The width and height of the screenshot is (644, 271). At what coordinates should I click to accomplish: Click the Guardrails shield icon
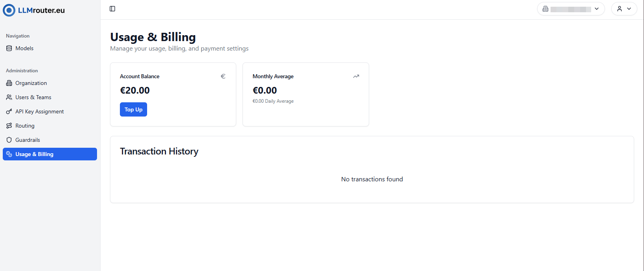[x=9, y=140]
